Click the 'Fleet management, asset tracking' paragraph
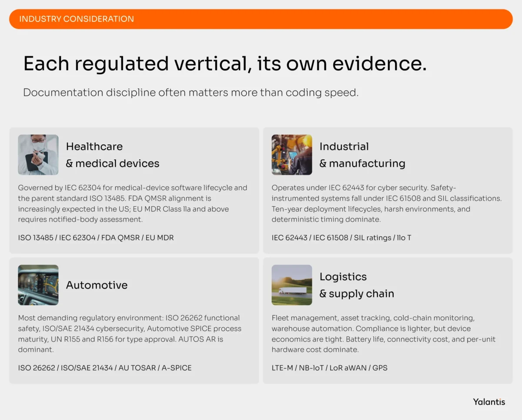Screen dimensions: 522x420 (x=384, y=334)
